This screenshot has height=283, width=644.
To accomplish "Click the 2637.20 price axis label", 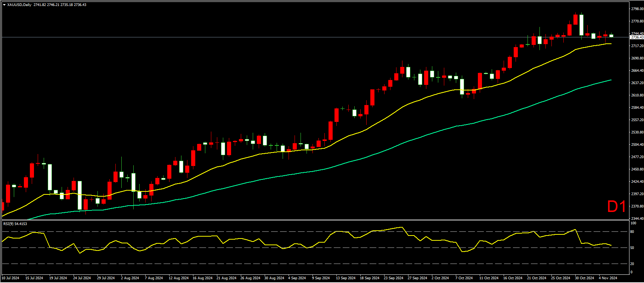I will click(637, 83).
